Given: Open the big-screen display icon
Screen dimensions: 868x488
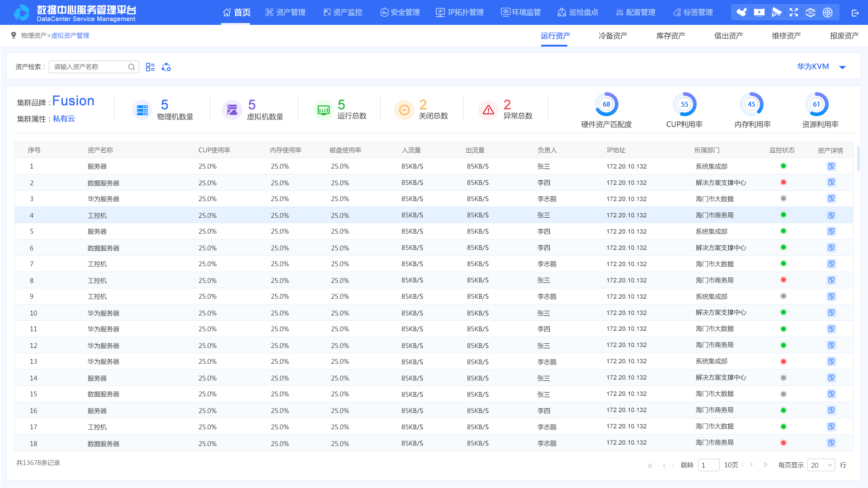Looking at the screenshot, I should (759, 12).
